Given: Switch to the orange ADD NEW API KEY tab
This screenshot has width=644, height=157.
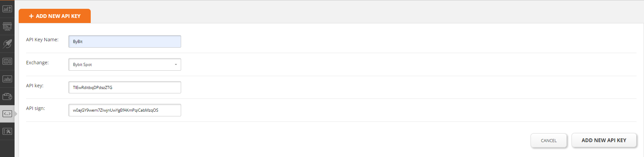Looking at the screenshot, I should coord(55,16).
